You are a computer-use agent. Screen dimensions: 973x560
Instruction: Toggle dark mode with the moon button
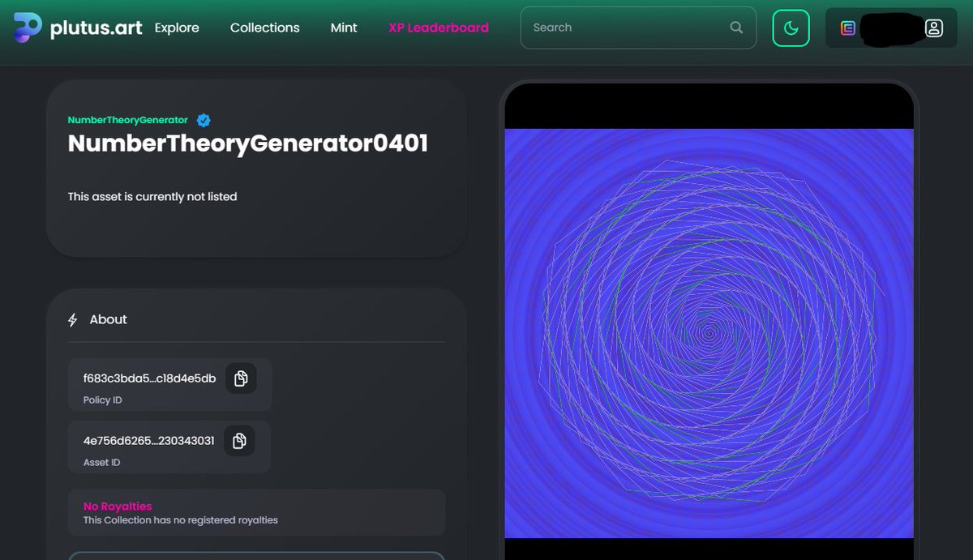pos(791,28)
